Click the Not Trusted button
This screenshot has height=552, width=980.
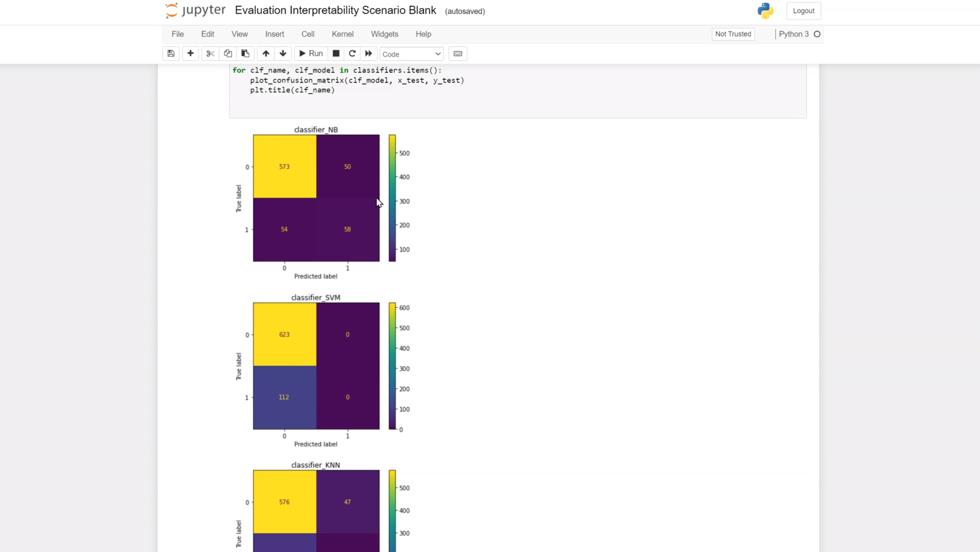[x=733, y=34]
